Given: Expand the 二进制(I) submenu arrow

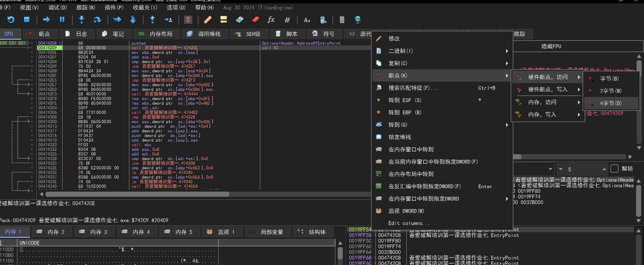Looking at the screenshot, I should 507,51.
